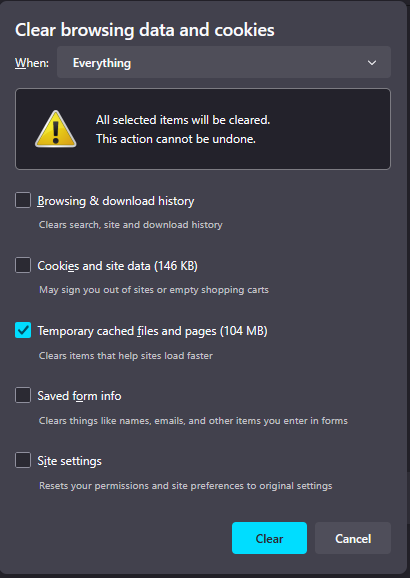Click the Clear browsing data and cookies title
This screenshot has width=410, height=578.
click(145, 30)
